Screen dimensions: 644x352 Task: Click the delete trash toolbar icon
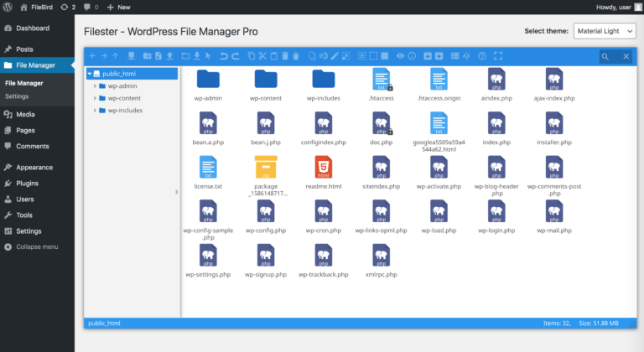[285, 56]
